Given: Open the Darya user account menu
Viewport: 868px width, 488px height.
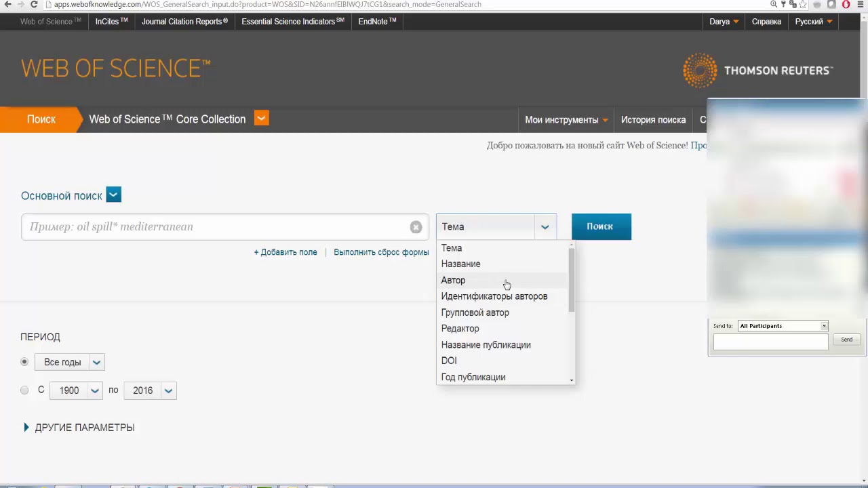Looking at the screenshot, I should 724,22.
